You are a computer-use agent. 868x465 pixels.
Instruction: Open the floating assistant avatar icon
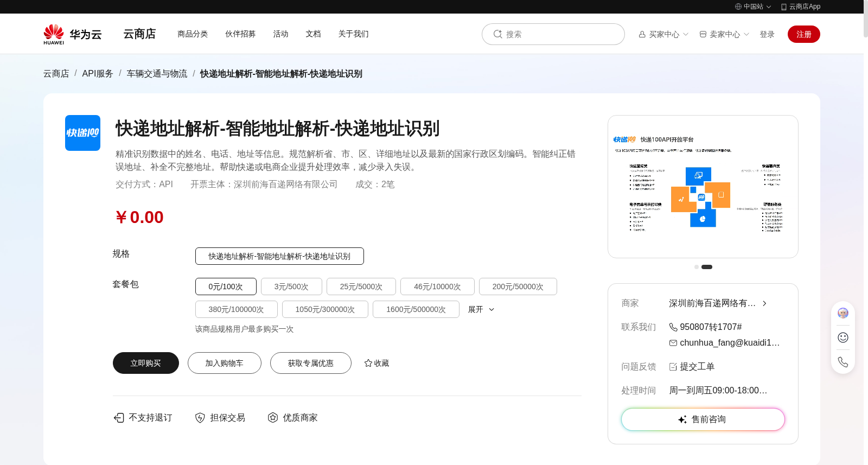(843, 313)
